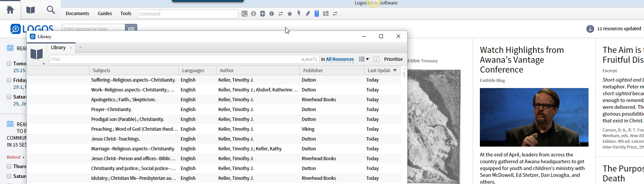Click the first reading plan calendar icon
Screen dimensions: 644x184
10,48
